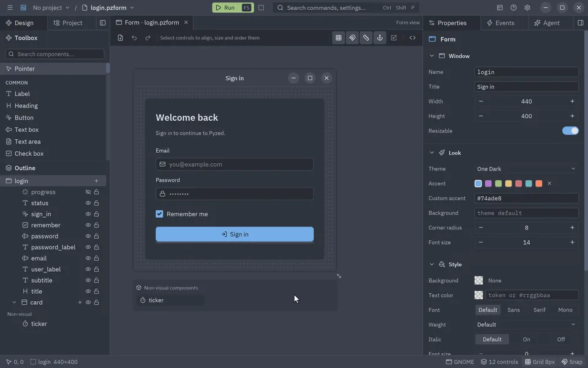588x368 pixels.
Task: Collapse the Style properties section
Action: 432,264
